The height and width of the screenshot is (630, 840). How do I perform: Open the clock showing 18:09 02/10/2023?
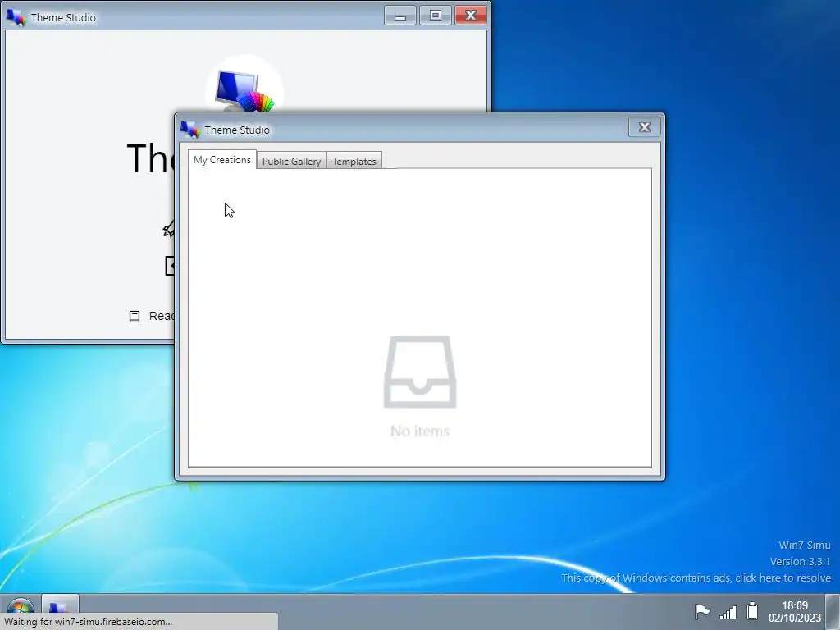[794, 611]
